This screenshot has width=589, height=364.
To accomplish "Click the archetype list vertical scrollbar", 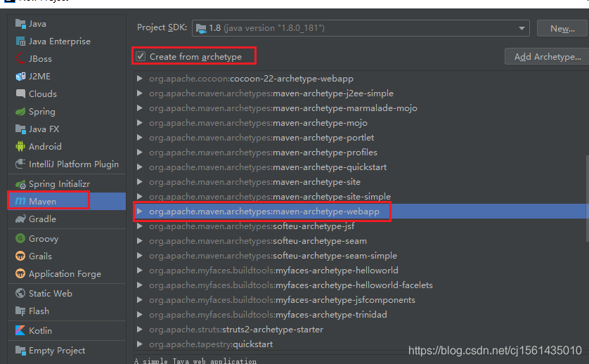I will [x=587, y=198].
